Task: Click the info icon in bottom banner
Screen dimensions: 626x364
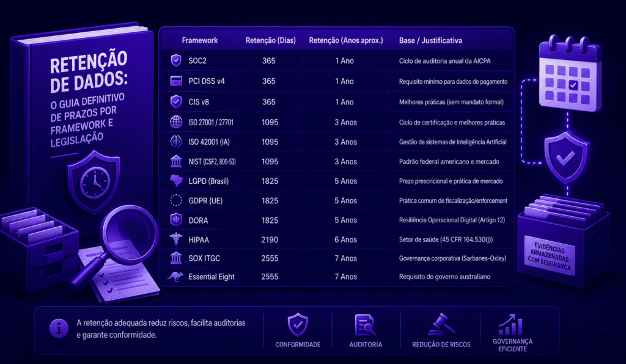Action: tap(59, 329)
